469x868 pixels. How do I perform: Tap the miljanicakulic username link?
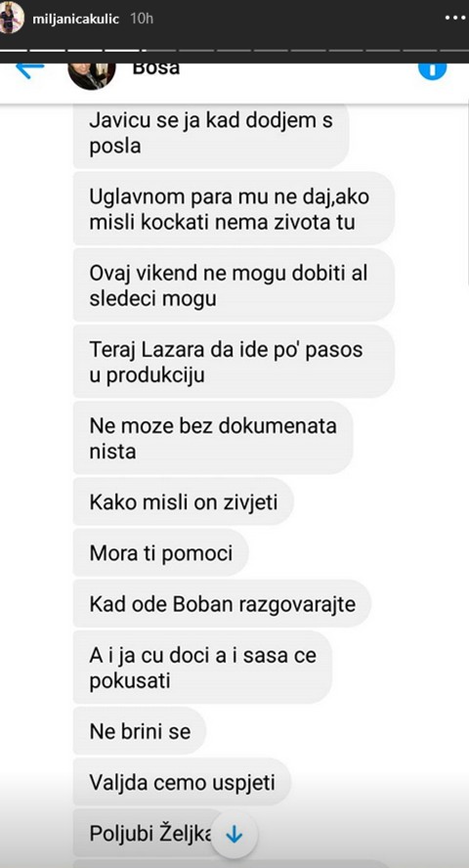click(x=76, y=19)
